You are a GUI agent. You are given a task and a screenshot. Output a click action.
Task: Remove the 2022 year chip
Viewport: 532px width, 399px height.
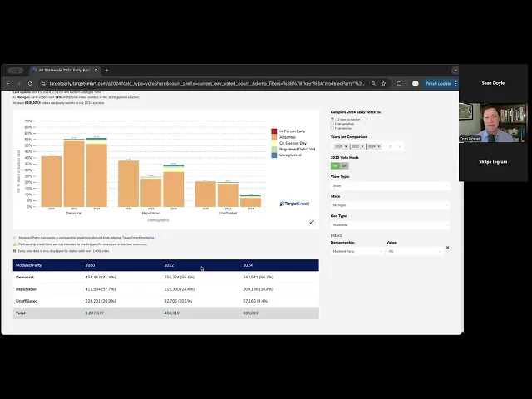pyautogui.click(x=362, y=146)
